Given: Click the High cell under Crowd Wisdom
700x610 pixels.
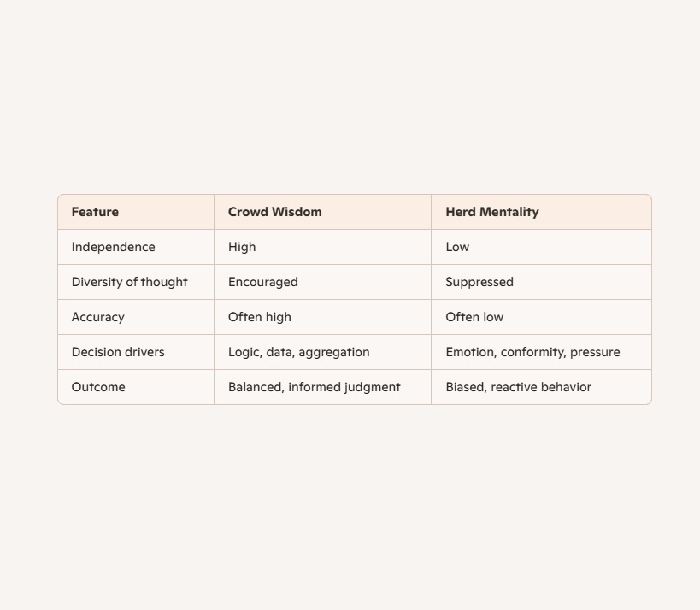Looking at the screenshot, I should tap(242, 247).
